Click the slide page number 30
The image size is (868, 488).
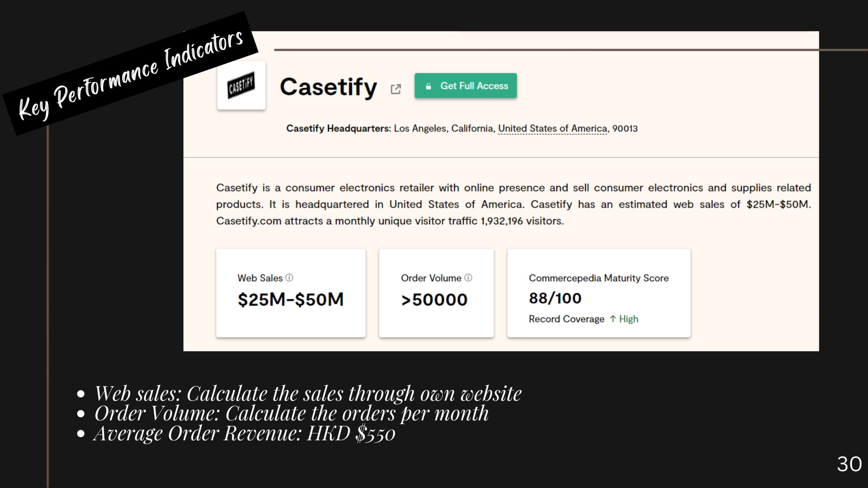(849, 464)
